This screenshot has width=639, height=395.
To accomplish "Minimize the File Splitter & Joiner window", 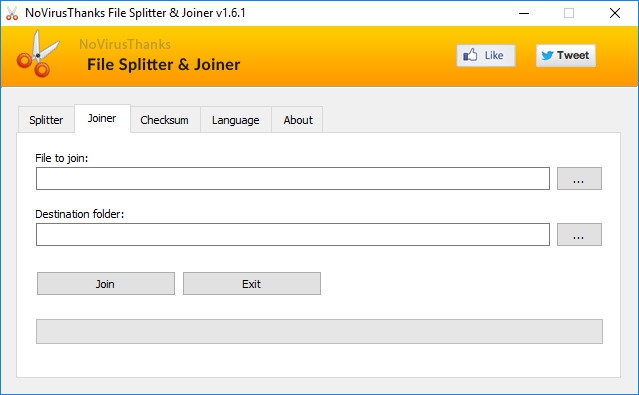I will tap(524, 13).
